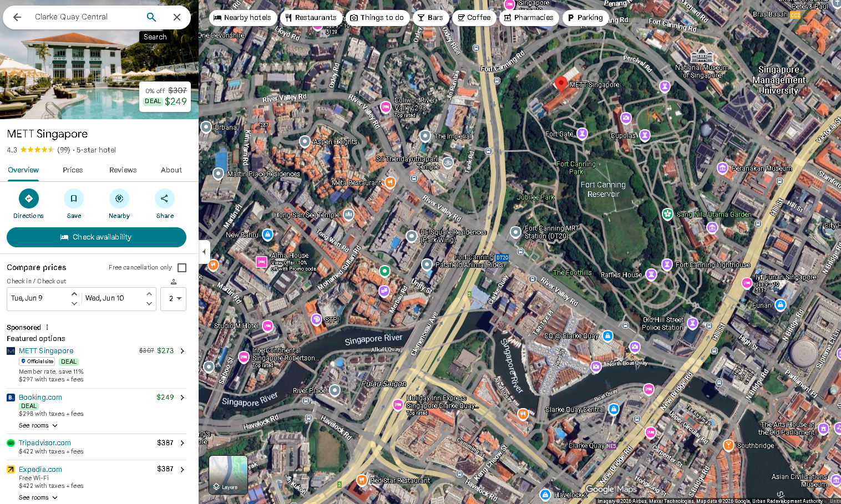Click the Hong San See Temple marker
The image size is (841, 504).
(x=348, y=215)
